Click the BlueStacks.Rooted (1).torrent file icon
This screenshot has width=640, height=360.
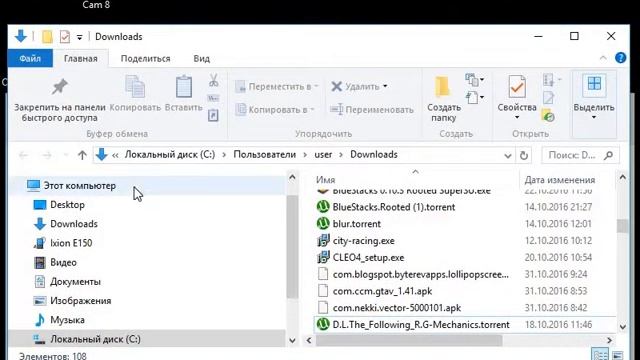(323, 207)
